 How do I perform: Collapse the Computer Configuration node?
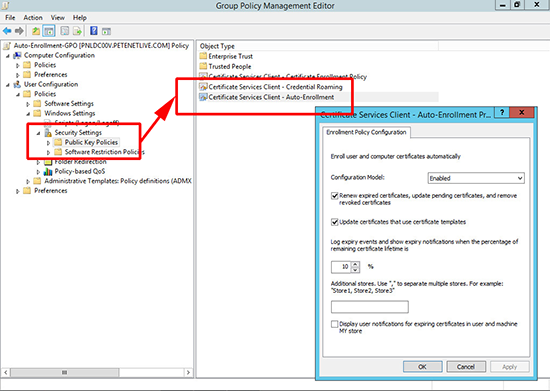click(8, 56)
